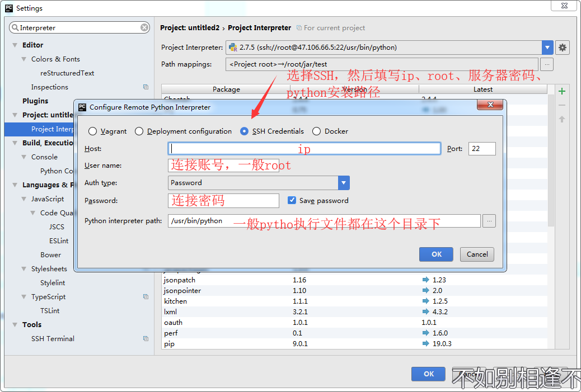Open the interpreter gear settings menu
The image size is (581, 392).
(x=563, y=48)
